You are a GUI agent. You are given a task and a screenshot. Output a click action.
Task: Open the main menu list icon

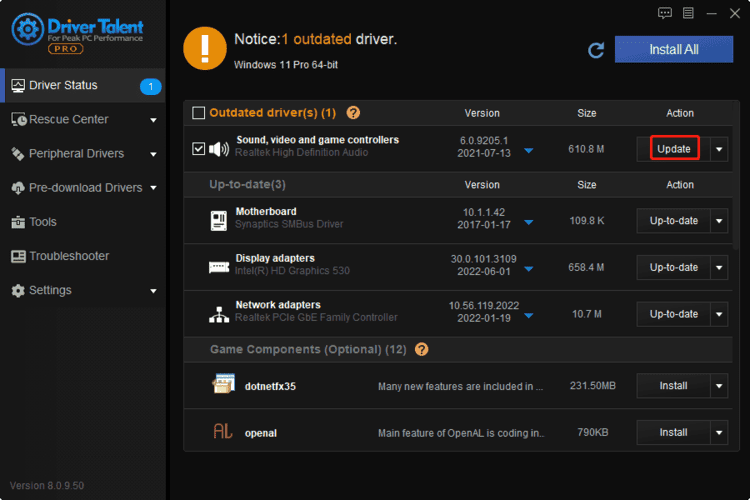pos(688,13)
